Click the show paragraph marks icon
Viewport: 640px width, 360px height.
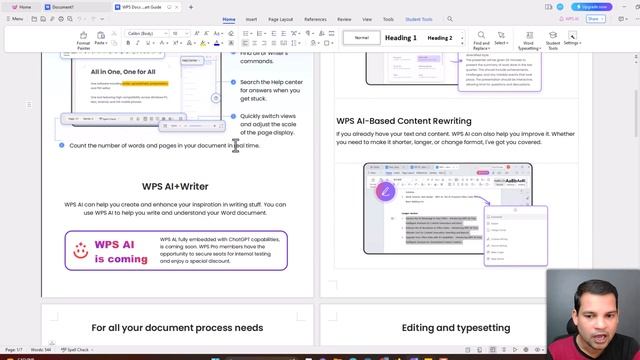(x=309, y=33)
